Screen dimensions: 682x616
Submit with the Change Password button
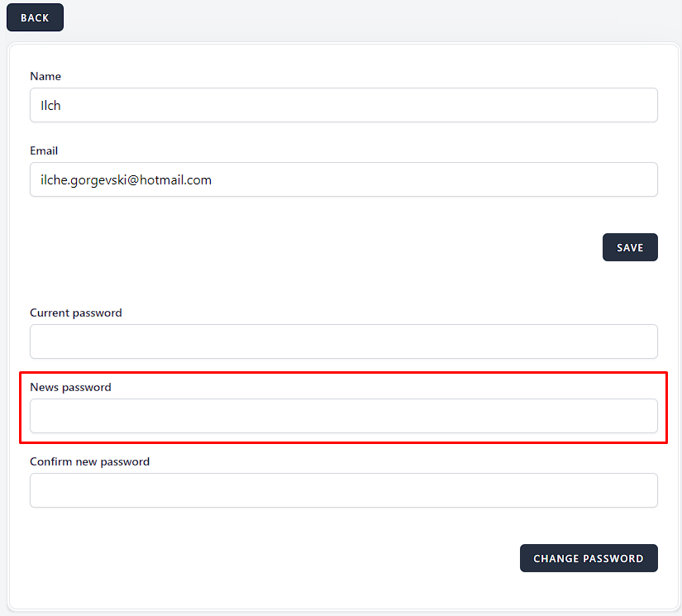pos(588,558)
